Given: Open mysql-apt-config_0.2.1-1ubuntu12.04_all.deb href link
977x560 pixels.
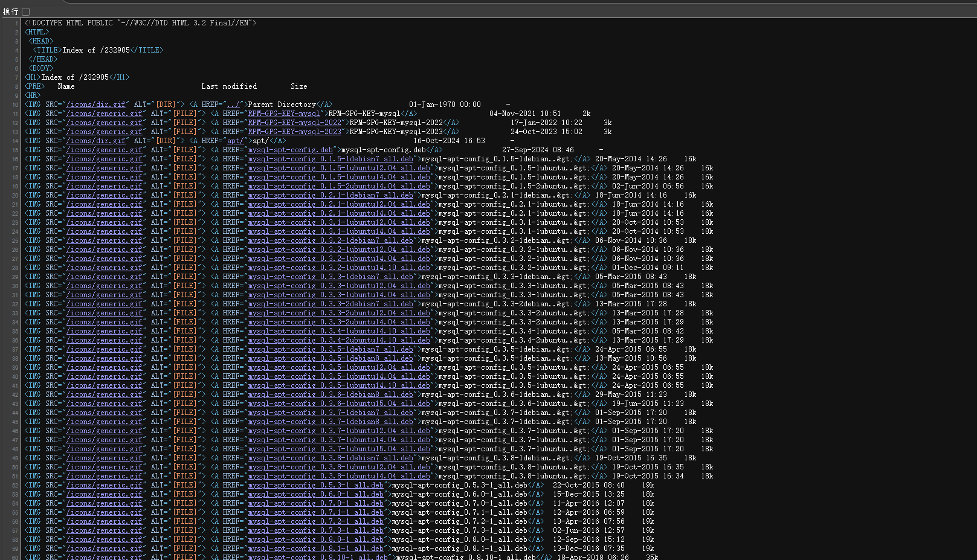Looking at the screenshot, I should (339, 204).
